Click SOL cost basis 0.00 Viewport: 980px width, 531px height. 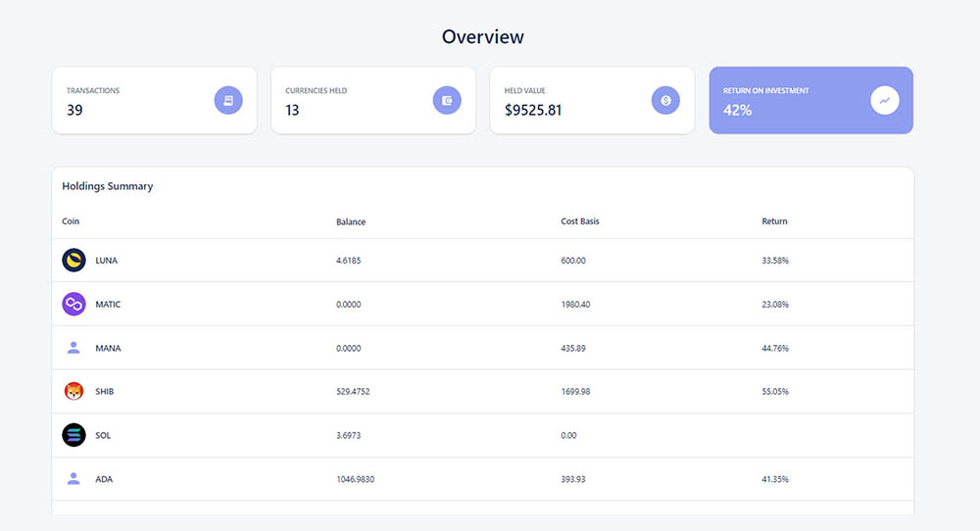(568, 435)
